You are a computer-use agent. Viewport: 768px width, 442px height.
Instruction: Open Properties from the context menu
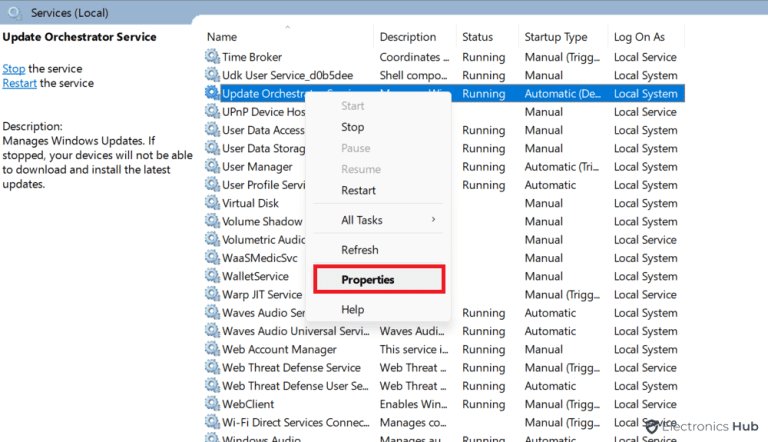(368, 280)
